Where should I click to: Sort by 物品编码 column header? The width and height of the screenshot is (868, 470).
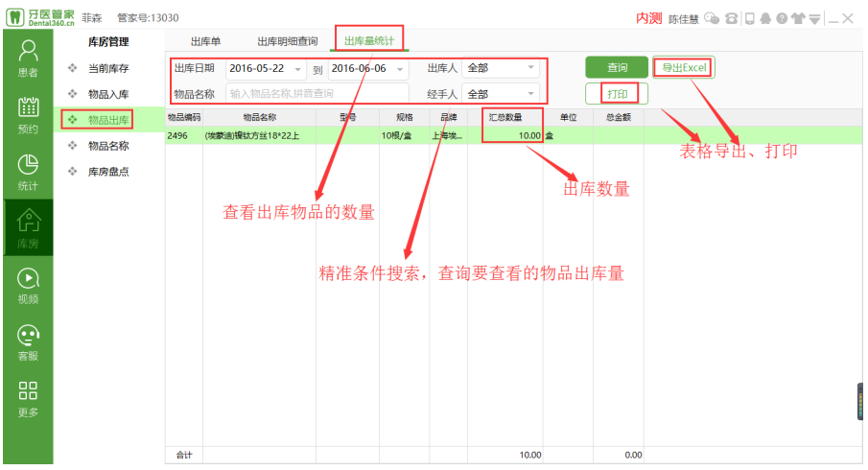pos(184,117)
